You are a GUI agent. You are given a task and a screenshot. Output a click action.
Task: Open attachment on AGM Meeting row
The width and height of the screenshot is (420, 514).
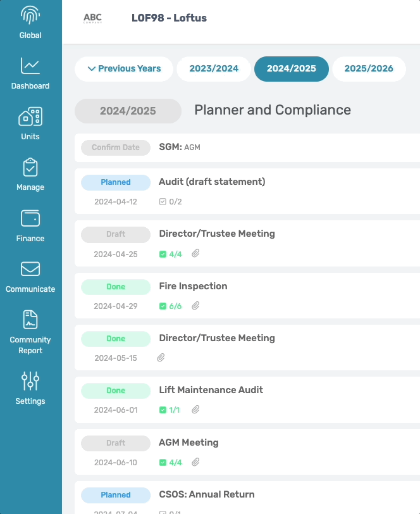[195, 462]
